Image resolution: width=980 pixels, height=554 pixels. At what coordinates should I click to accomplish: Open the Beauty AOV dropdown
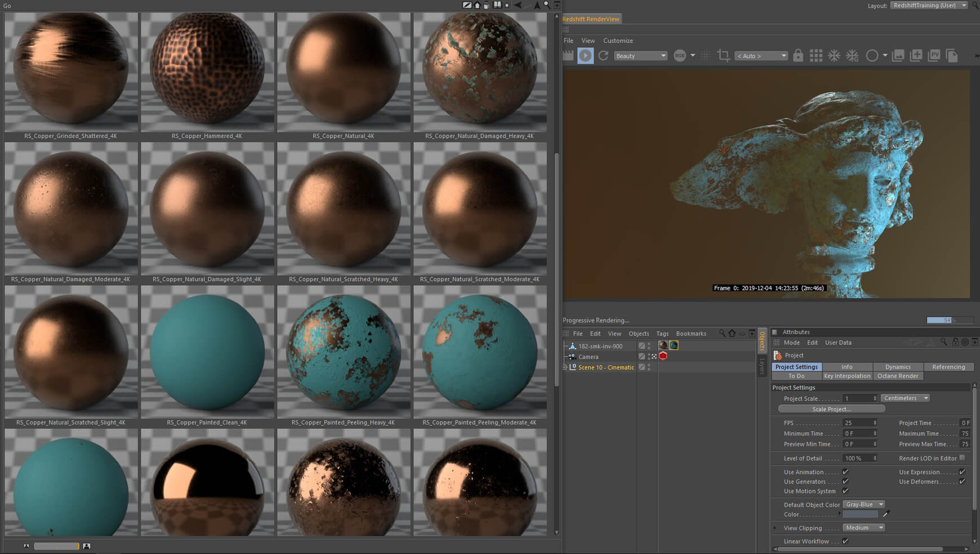[x=640, y=55]
